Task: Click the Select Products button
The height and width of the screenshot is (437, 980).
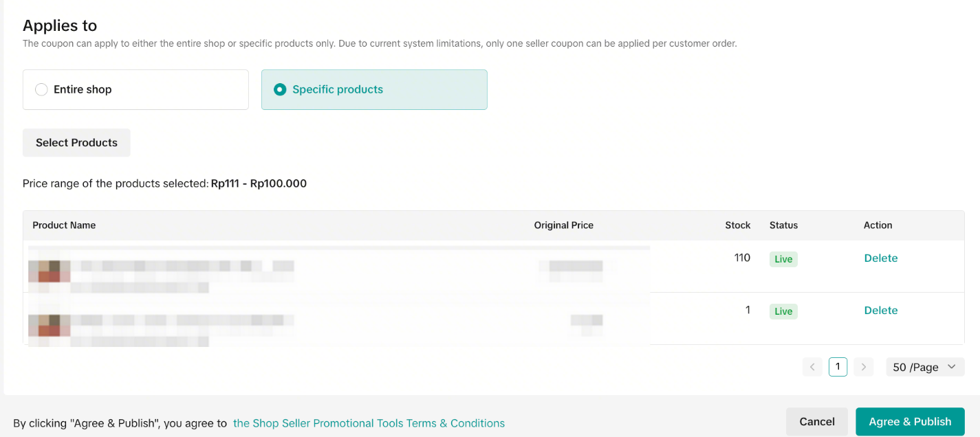Action: (x=76, y=143)
